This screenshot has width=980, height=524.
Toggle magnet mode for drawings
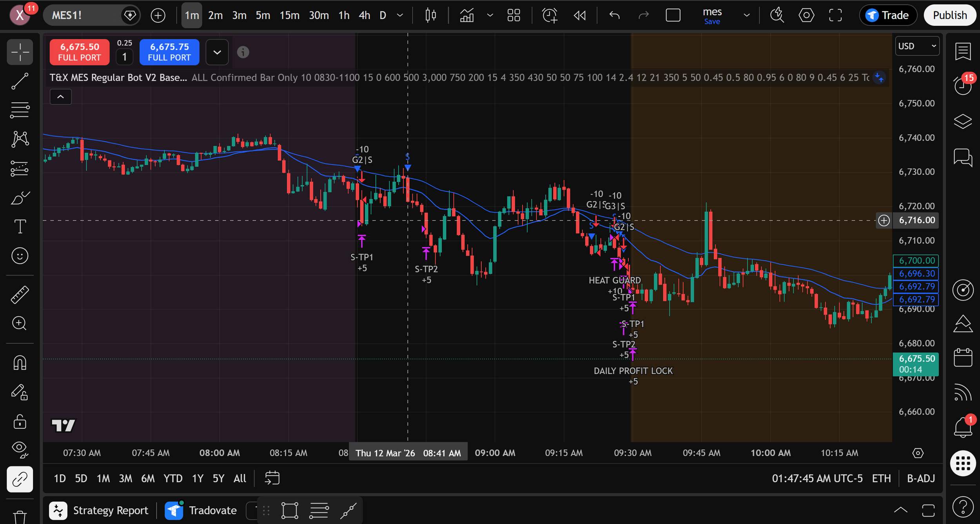20,363
